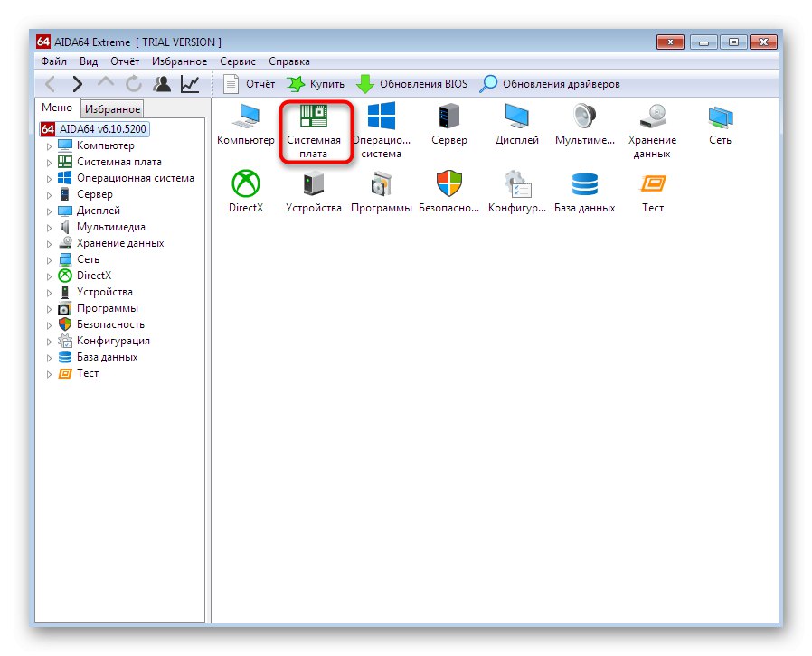The width and height of the screenshot is (812, 656).
Task: Select Устройства in the sidebar tree
Action: point(105,292)
